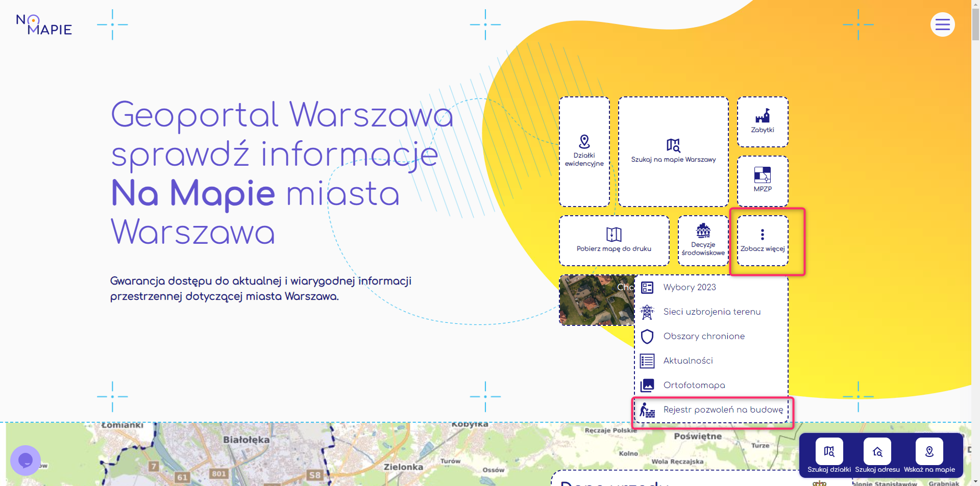Select the Szukaj adresu house icon
Image resolution: width=980 pixels, height=486 pixels.
coord(877,451)
